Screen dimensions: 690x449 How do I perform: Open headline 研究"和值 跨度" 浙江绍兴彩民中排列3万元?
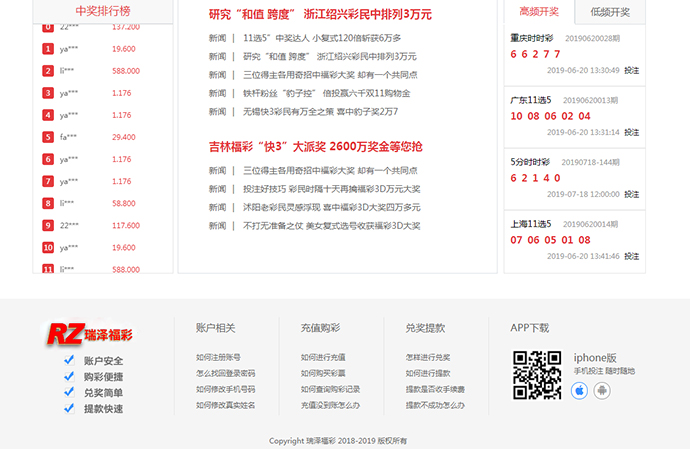click(x=320, y=15)
